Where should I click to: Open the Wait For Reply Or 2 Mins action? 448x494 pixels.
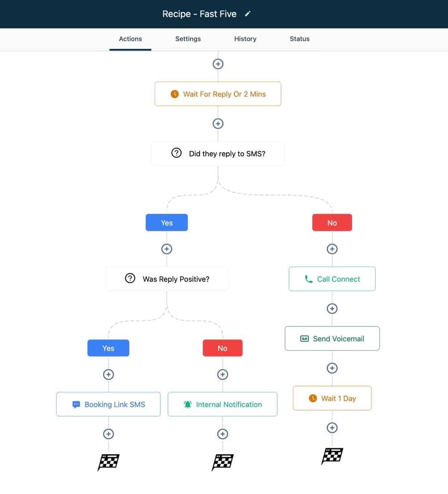[x=218, y=94]
